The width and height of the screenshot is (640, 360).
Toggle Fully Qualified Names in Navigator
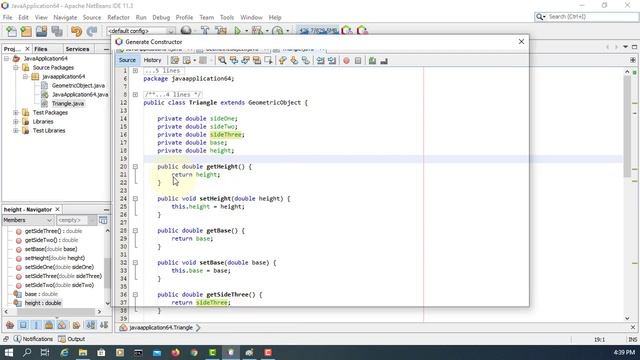coord(76,325)
